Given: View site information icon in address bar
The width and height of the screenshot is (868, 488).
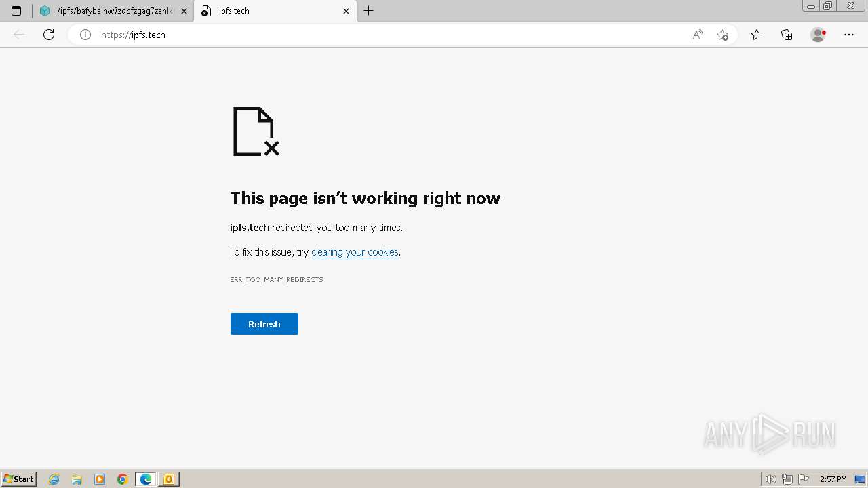Looking at the screenshot, I should [x=85, y=35].
